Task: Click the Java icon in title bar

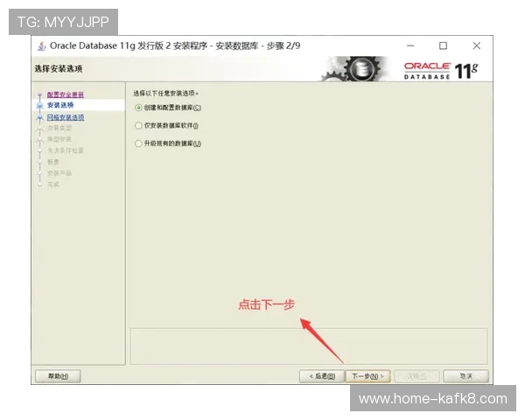Action: point(41,45)
